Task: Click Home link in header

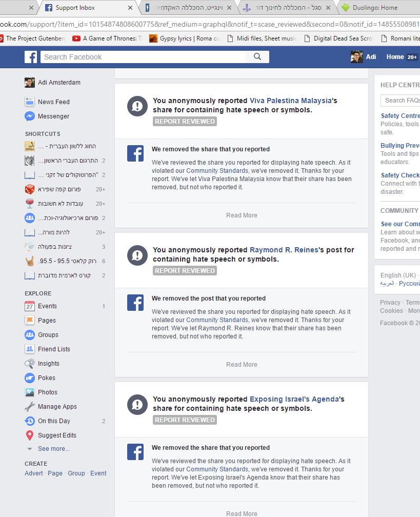Action: point(395,57)
